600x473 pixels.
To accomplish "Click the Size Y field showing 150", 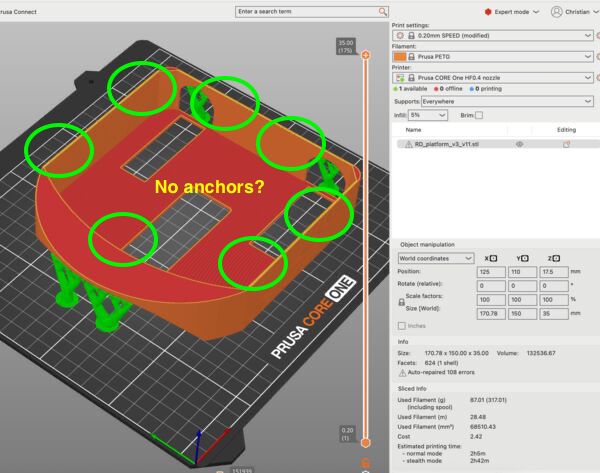I will [x=522, y=313].
